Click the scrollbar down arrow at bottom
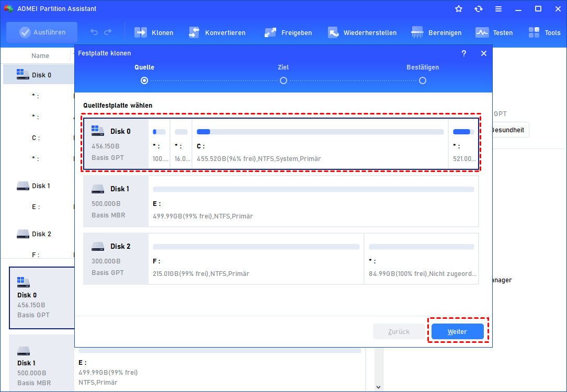 click(x=378, y=387)
